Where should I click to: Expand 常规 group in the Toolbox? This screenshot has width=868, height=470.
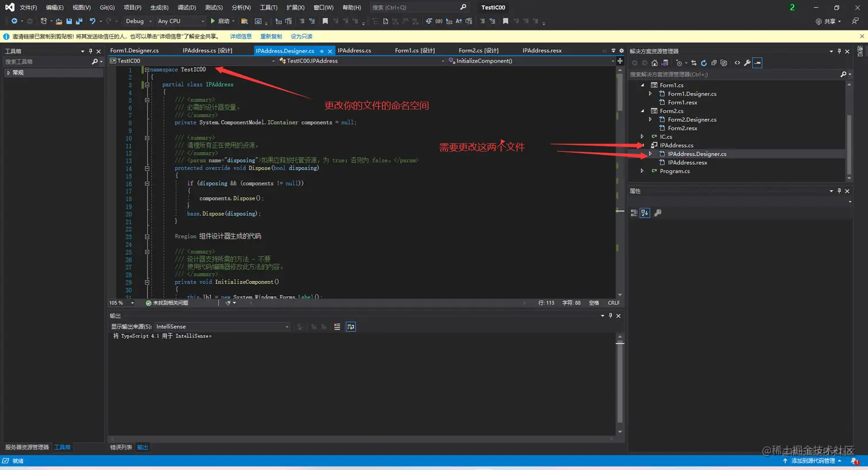8,73
